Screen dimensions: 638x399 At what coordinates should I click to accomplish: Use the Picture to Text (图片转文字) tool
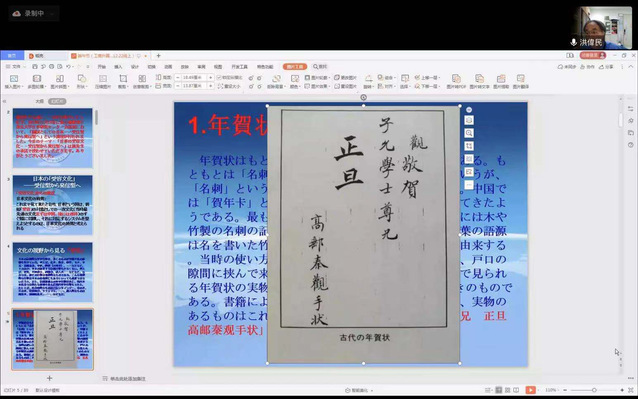pos(479,81)
